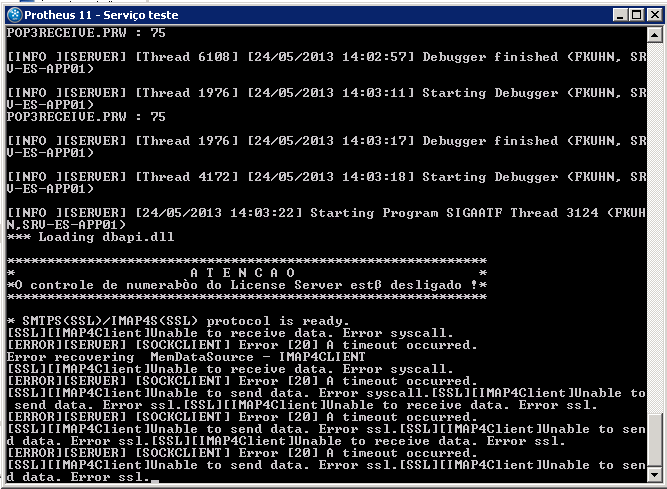Image resolution: width=667 pixels, height=489 pixels.
Task: Click the 'A T E N C A O' heading
Action: pos(242,273)
